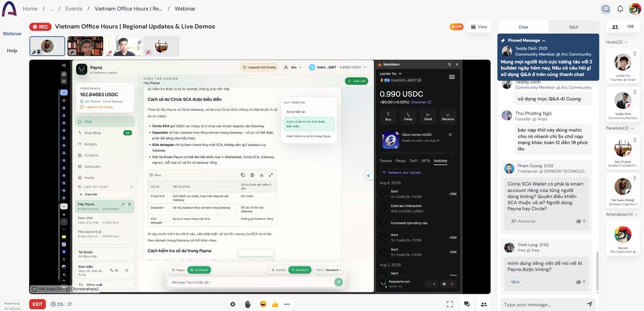
Task: Select first speaker video thumbnail
Action: (x=47, y=46)
